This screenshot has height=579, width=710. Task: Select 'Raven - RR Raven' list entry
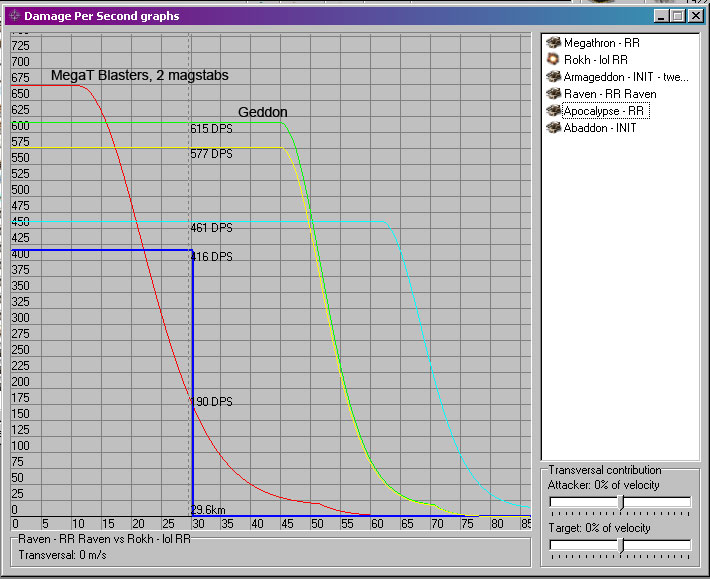point(610,94)
